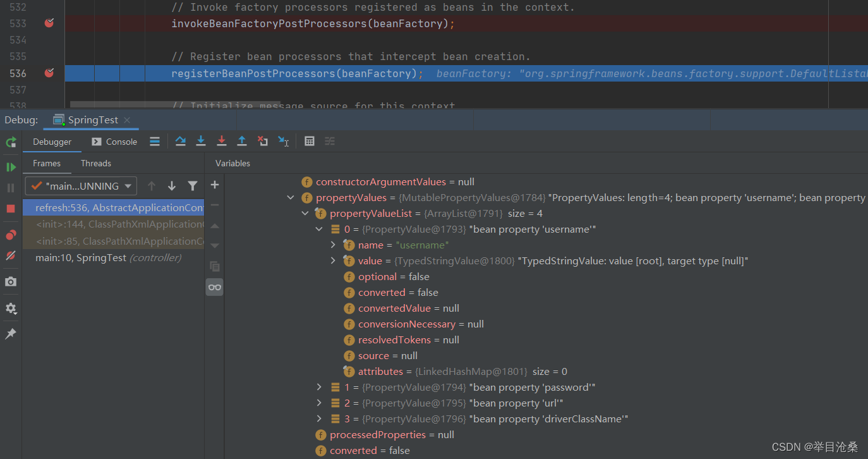Select frame main:10, SpringTest
The height and width of the screenshot is (459, 868).
click(113, 257)
